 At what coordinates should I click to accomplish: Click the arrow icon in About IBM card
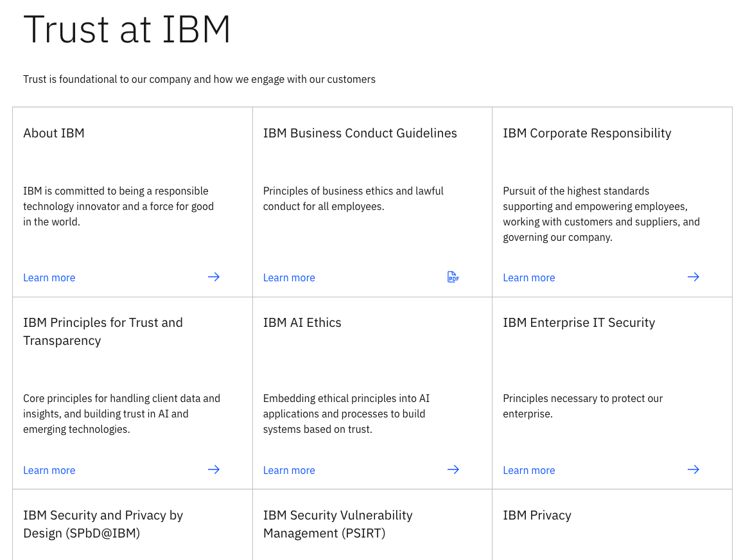[x=214, y=277]
